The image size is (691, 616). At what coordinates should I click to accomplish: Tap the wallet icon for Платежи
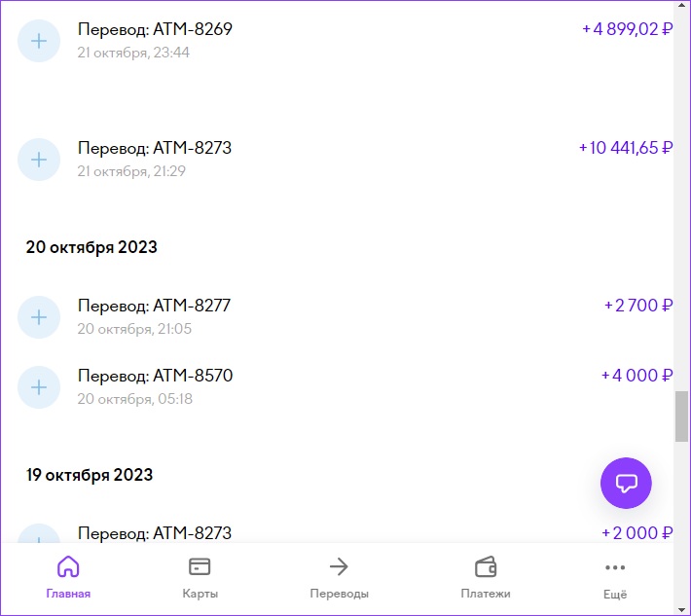(x=486, y=567)
